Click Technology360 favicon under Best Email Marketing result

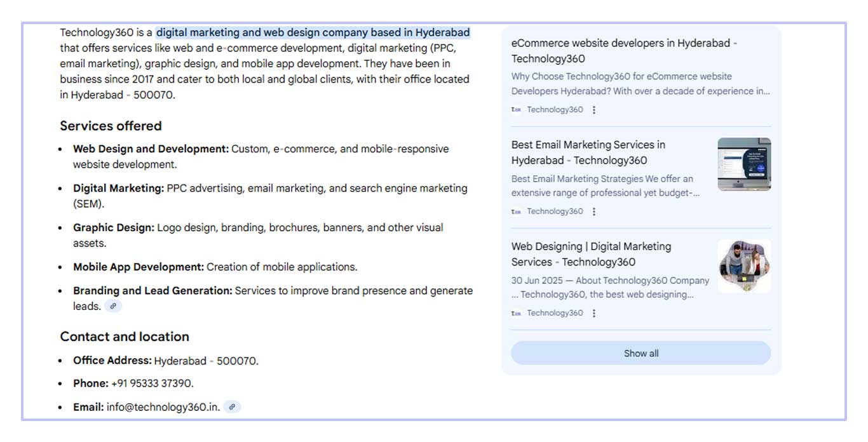(516, 211)
